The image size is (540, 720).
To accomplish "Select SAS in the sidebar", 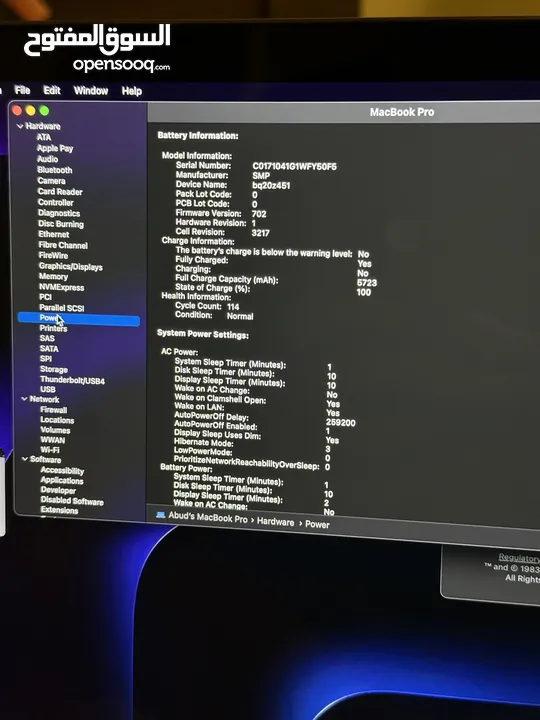I will [47, 338].
